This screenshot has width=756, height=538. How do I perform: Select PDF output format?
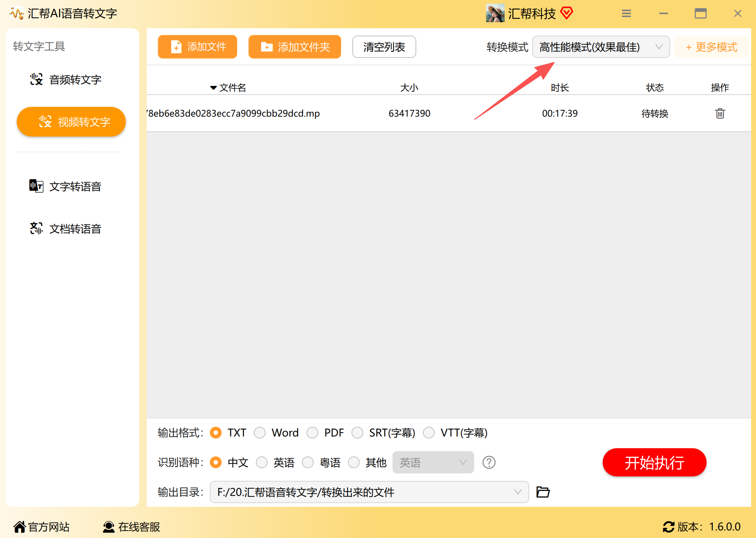[x=325, y=433]
